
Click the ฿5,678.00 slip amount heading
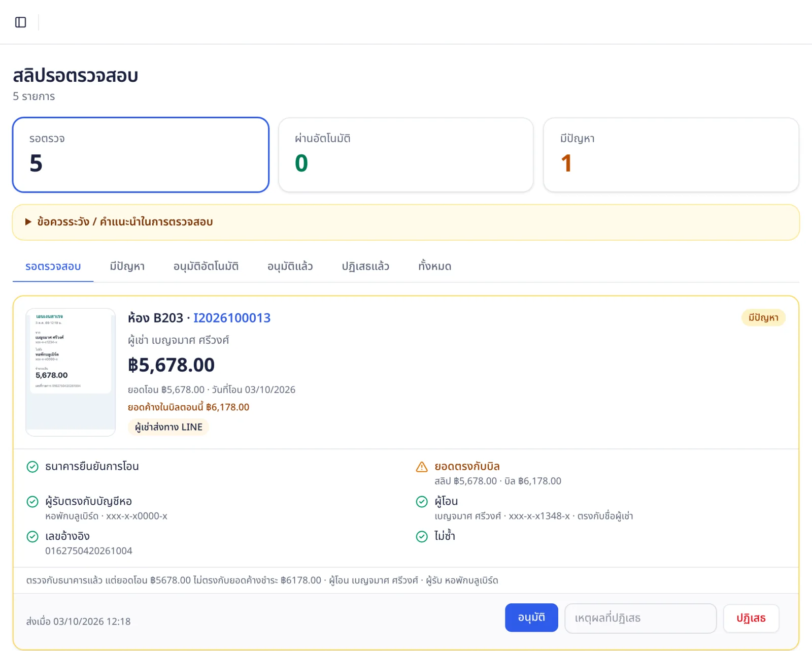point(172,365)
